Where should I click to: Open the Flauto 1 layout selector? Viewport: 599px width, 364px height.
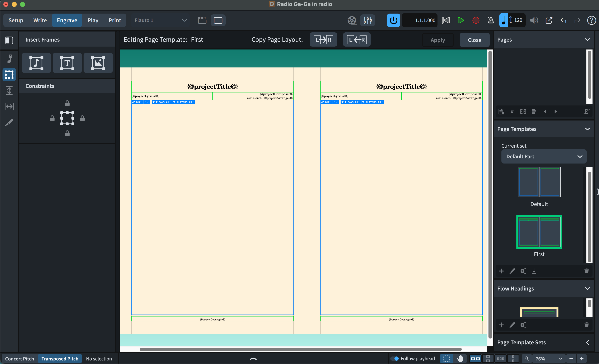pyautogui.click(x=160, y=20)
